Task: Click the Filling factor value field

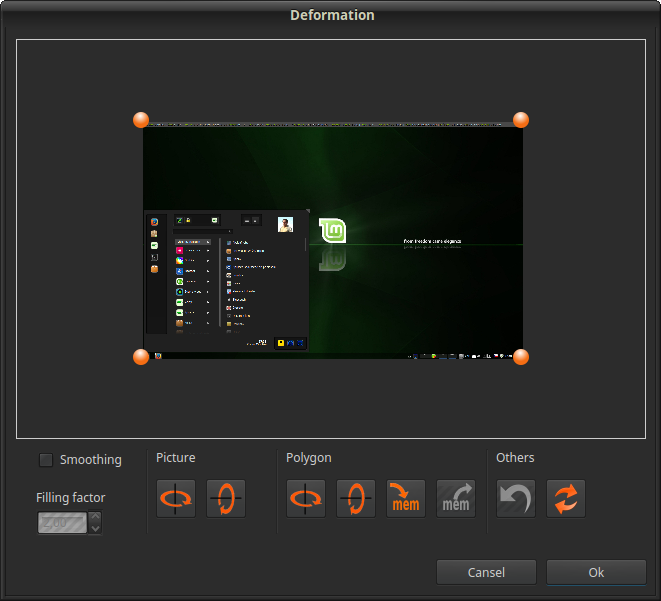Action: pyautogui.click(x=62, y=523)
